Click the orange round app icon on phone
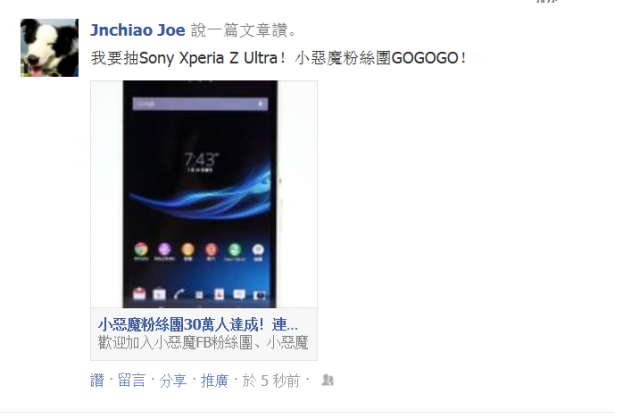640x419 pixels. (x=188, y=249)
